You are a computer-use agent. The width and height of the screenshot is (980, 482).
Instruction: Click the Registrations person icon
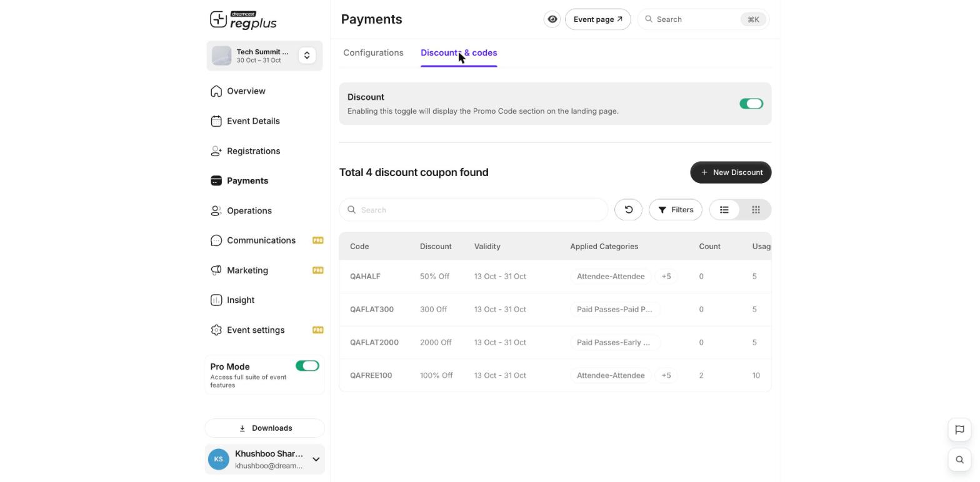pos(216,151)
